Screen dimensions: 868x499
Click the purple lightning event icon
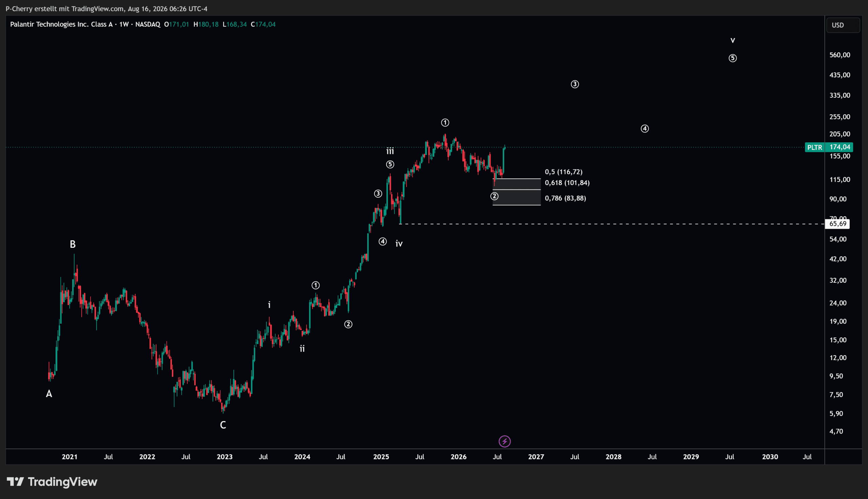[505, 441]
